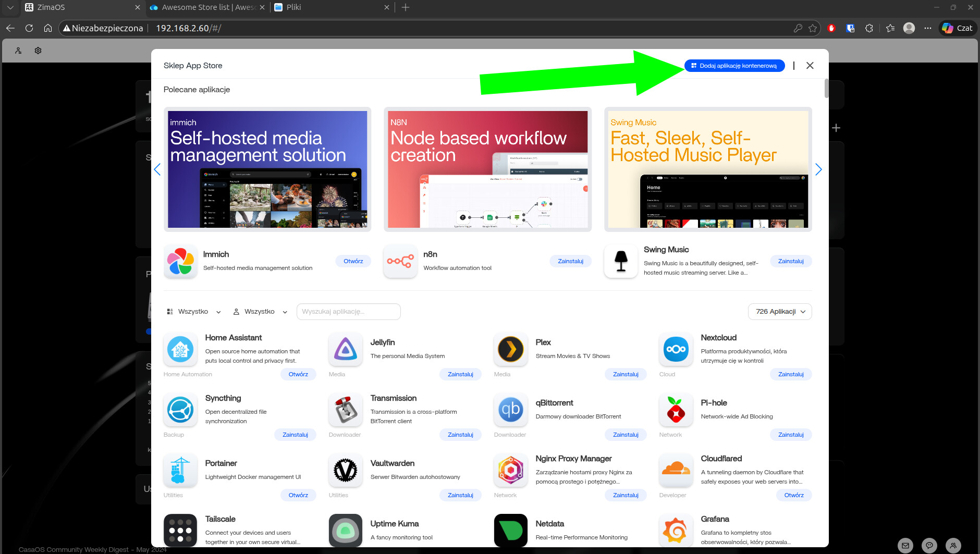Viewport: 980px width, 554px height.
Task: Click the Pi-hole app icon
Action: pyautogui.click(x=676, y=410)
